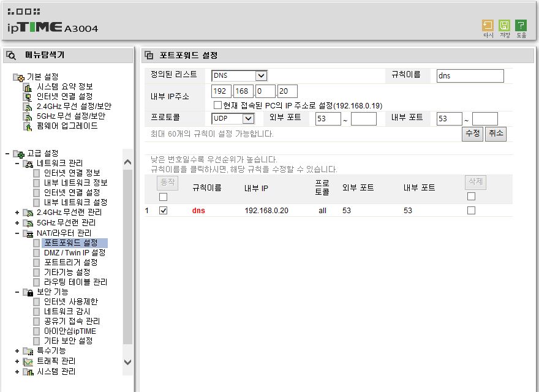Click the 5GHz 무선랜 관리 folder icon
The image size is (539, 392).
tap(28, 223)
